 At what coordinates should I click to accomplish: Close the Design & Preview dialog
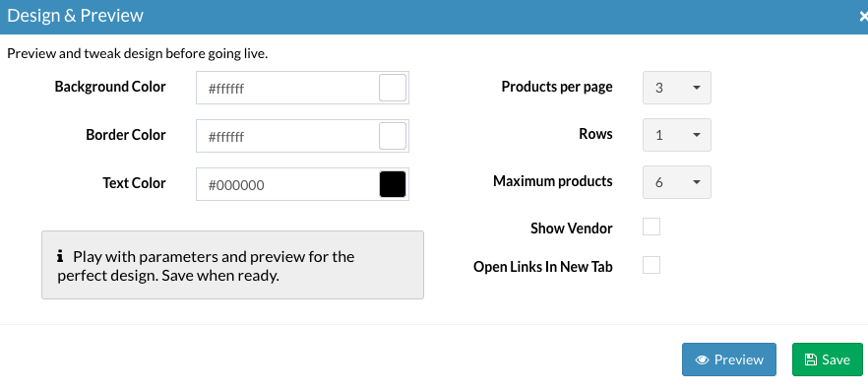tap(863, 17)
